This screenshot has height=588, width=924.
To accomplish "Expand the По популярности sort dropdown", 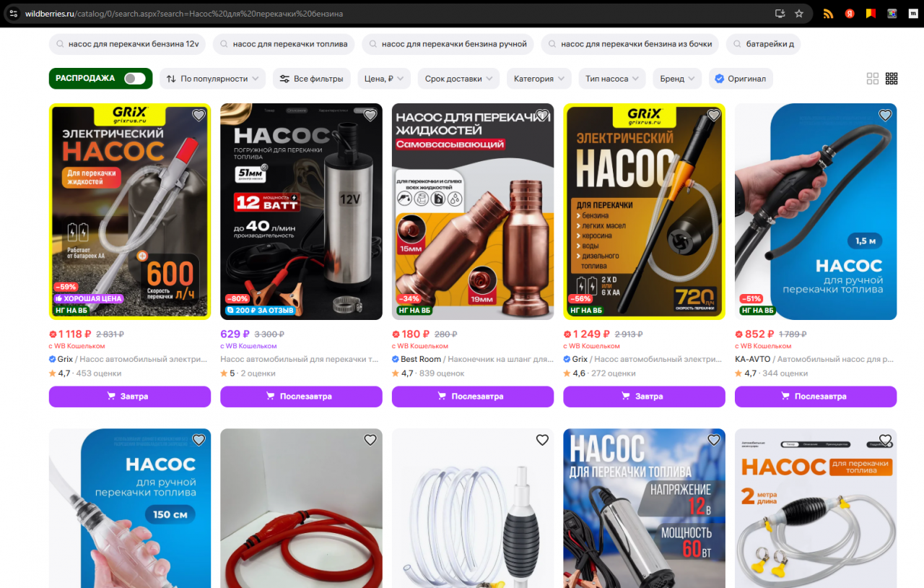I will [x=213, y=79].
